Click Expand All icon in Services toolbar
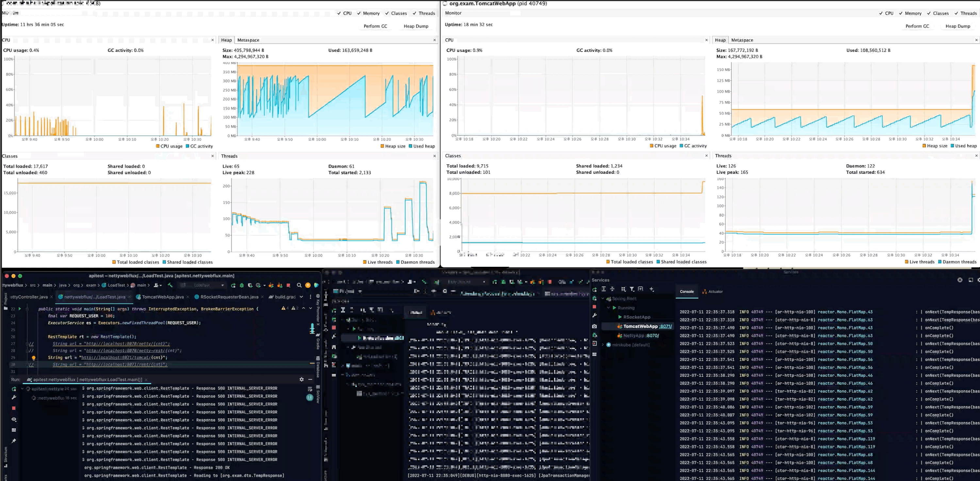 tap(604, 289)
